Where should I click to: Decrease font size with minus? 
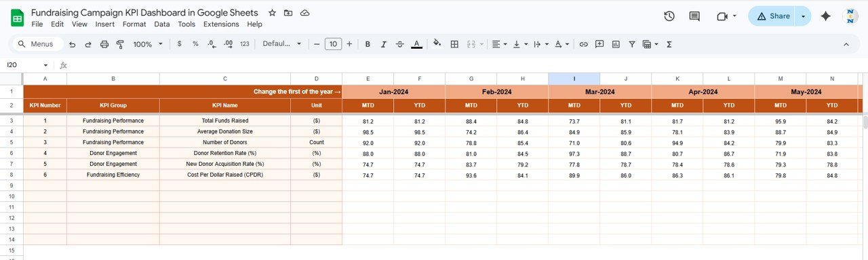pyautogui.click(x=316, y=44)
